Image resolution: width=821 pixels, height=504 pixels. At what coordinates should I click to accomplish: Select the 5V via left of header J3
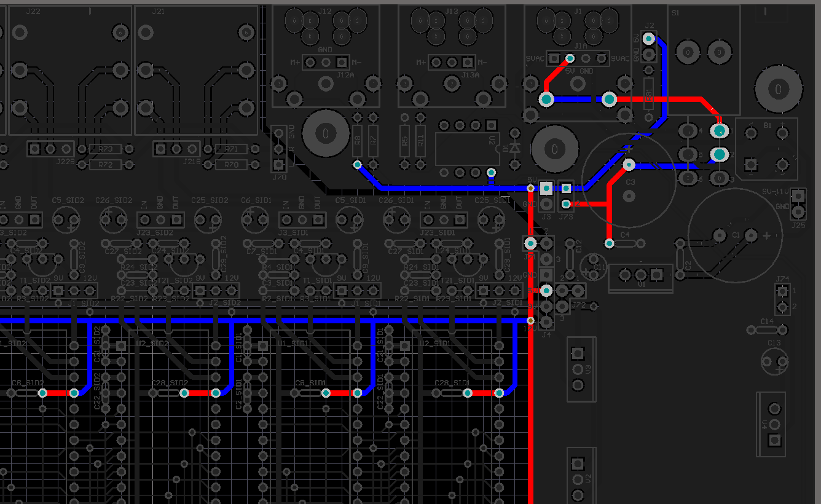click(530, 187)
